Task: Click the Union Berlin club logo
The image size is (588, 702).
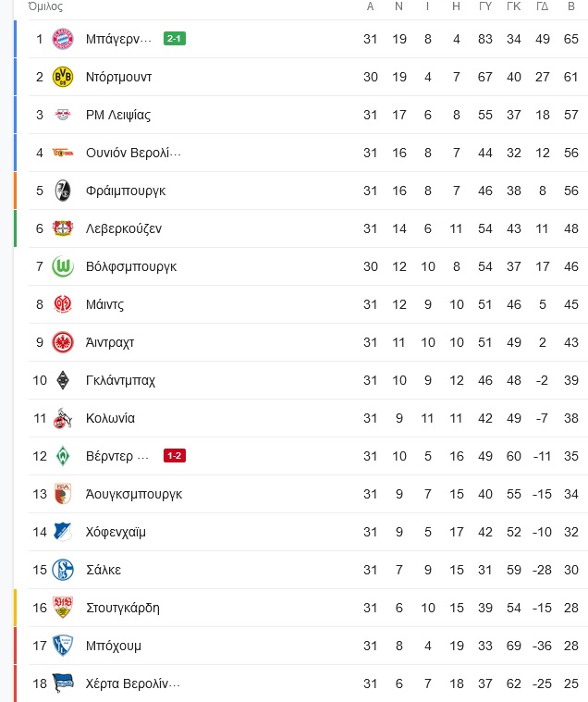Action: [63, 154]
